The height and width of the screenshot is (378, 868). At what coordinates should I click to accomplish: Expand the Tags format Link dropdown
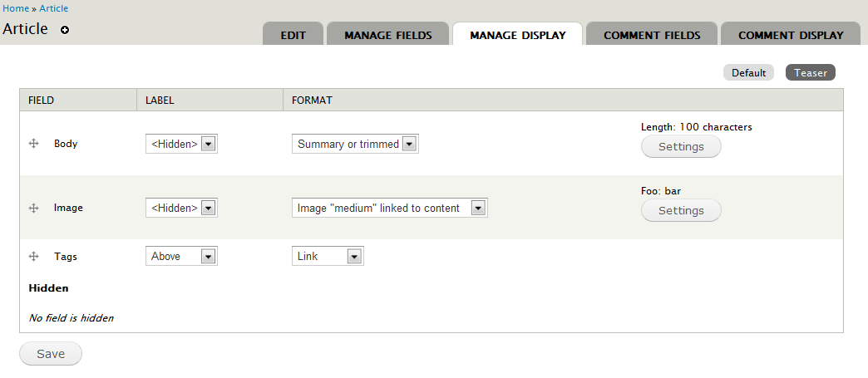point(328,257)
